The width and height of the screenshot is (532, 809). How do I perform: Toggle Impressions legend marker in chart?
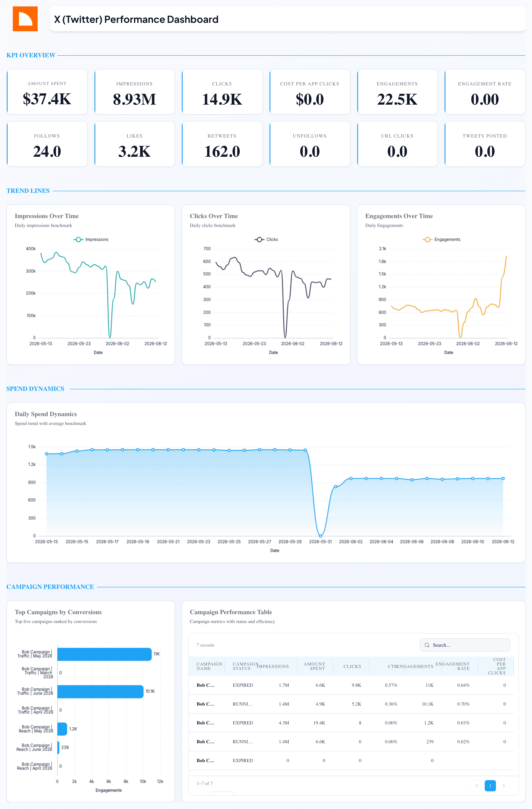pyautogui.click(x=78, y=239)
